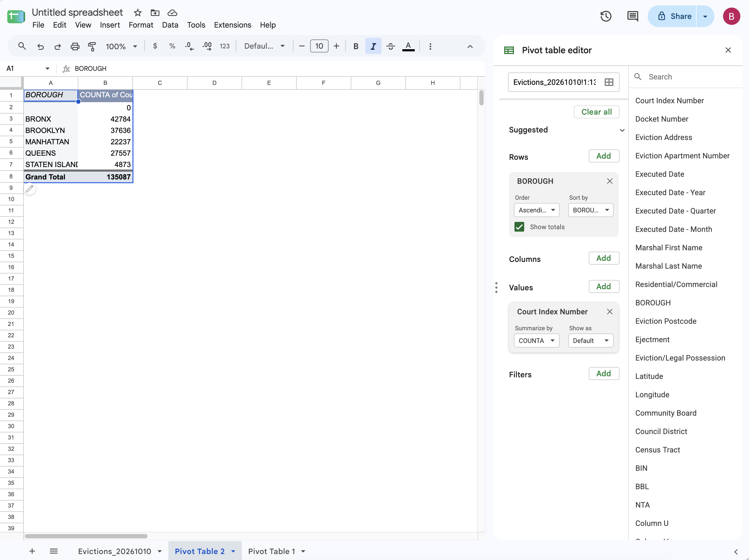Check cloud document status icon
Screen dimensions: 749x560
click(172, 13)
